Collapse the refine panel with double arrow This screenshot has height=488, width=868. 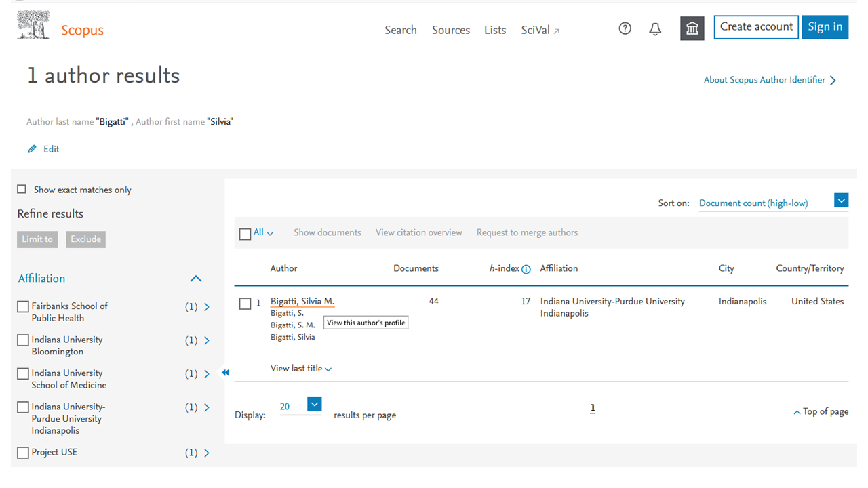(x=226, y=372)
